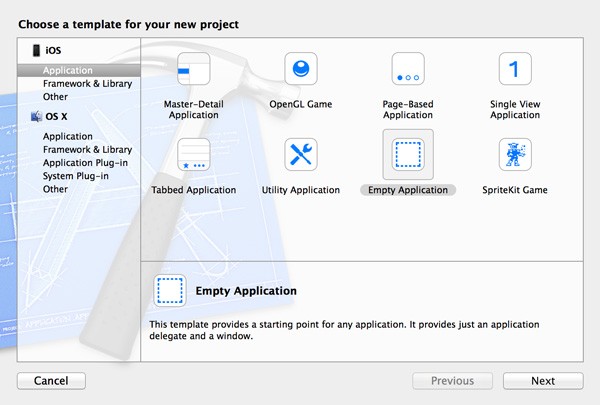Select the Master-Detail Application template icon
Screen dimensions: 600x405
pos(194,69)
